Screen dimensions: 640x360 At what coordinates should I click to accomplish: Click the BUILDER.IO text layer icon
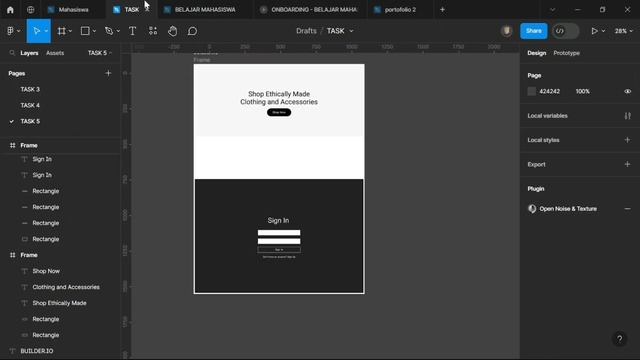[12, 351]
